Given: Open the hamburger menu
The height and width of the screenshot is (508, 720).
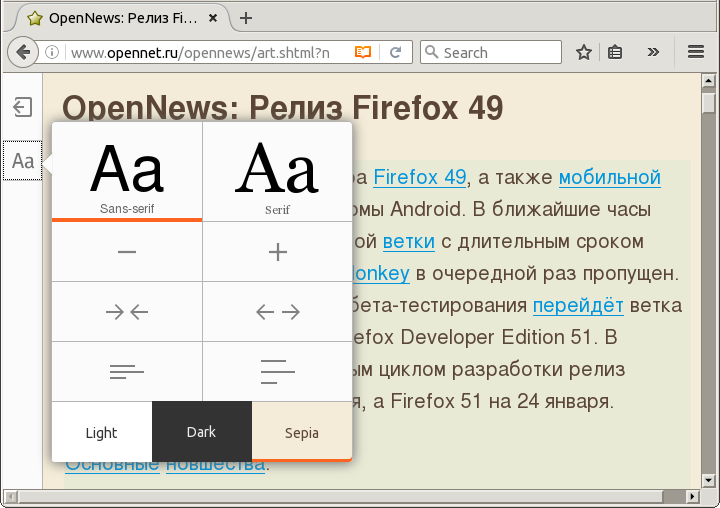Looking at the screenshot, I should (696, 52).
